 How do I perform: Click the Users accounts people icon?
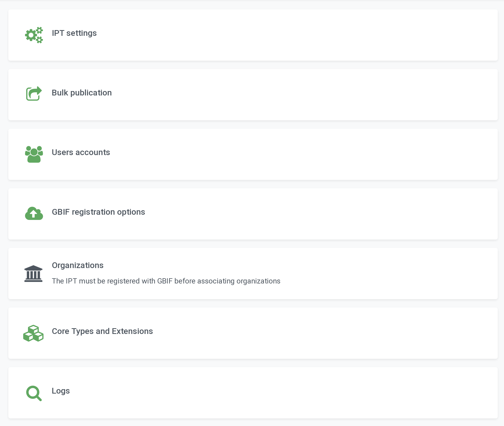pos(34,154)
